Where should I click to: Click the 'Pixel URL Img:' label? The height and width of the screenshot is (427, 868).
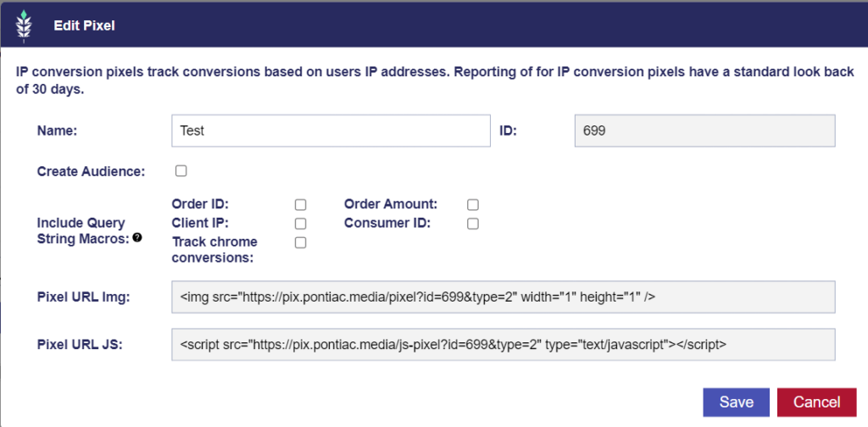pyautogui.click(x=83, y=297)
